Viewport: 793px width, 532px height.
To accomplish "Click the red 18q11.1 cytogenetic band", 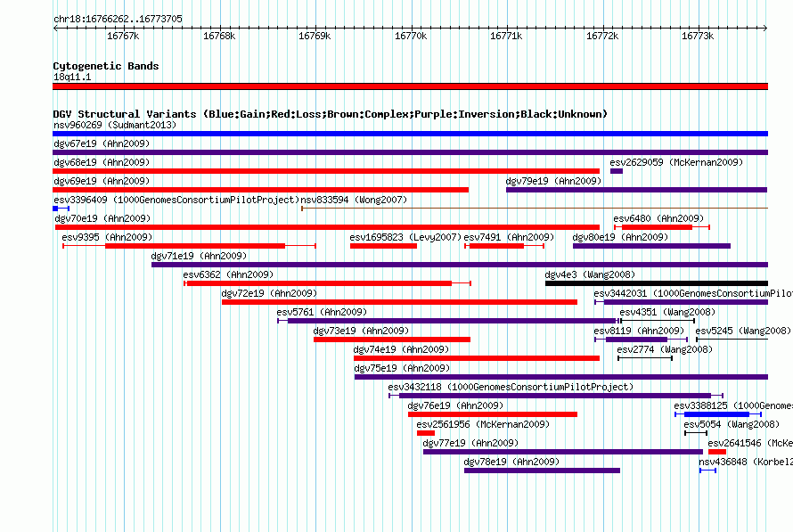I will (x=410, y=86).
